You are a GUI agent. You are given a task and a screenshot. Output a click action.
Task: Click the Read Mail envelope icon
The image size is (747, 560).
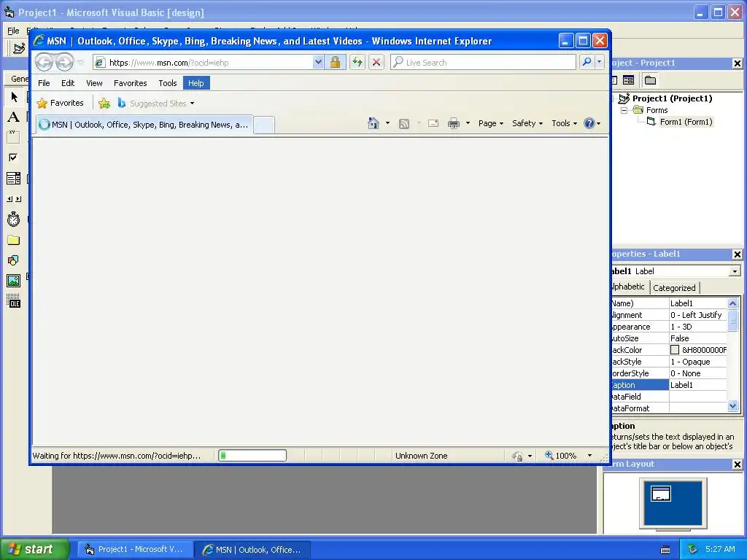(x=433, y=124)
